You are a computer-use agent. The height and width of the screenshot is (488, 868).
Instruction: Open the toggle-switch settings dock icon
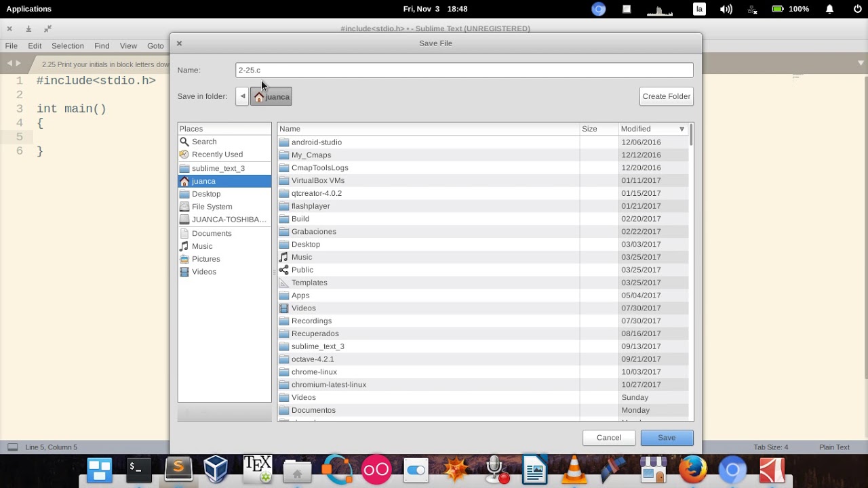pos(416,470)
